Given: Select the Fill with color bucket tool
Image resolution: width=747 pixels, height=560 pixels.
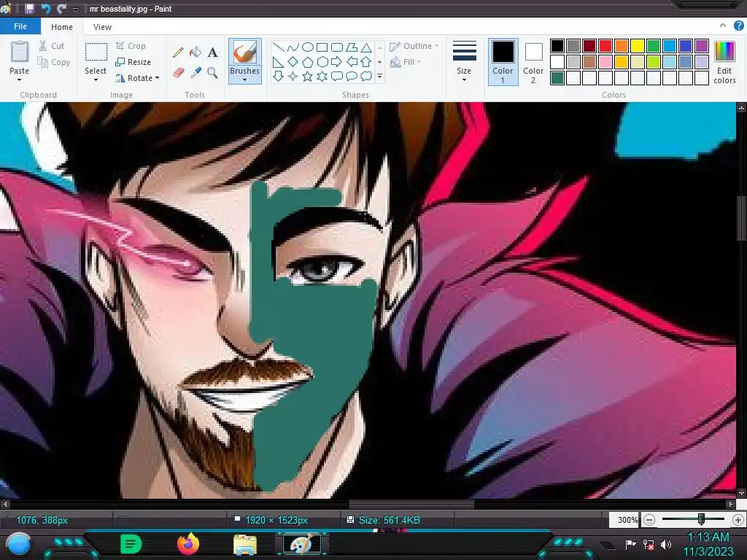Looking at the screenshot, I should click(196, 52).
